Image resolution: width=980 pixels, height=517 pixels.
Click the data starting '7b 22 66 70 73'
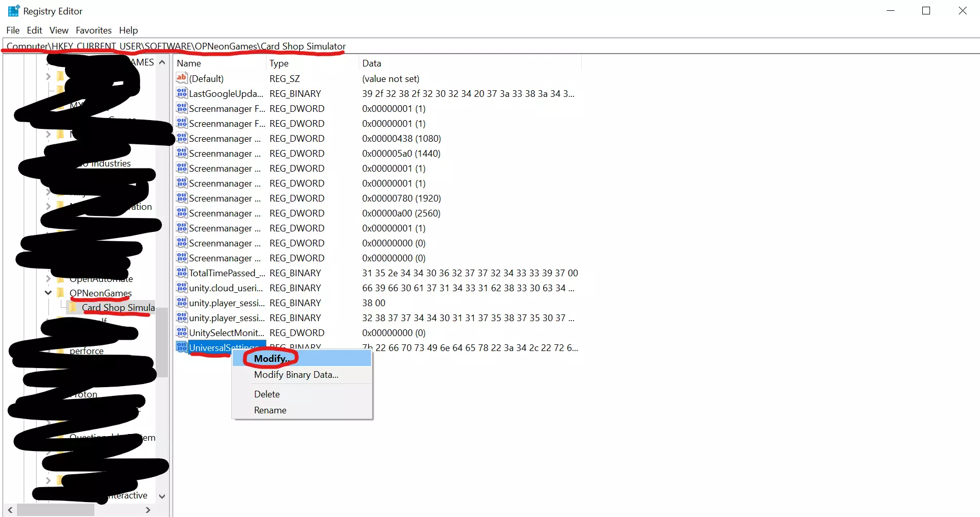[470, 347]
